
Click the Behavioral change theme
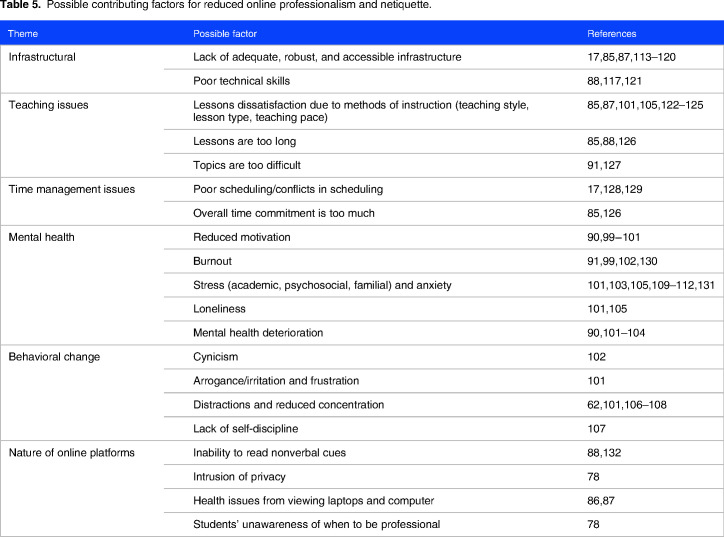click(x=54, y=357)
